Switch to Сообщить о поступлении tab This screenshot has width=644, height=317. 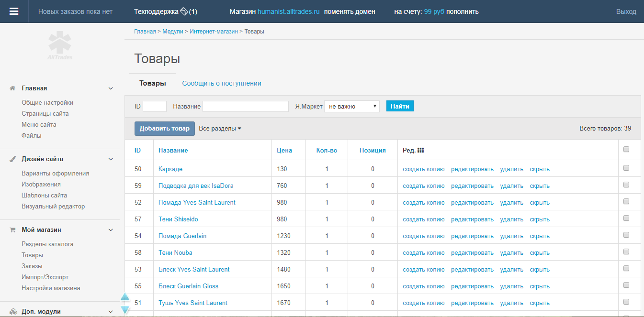(x=222, y=83)
